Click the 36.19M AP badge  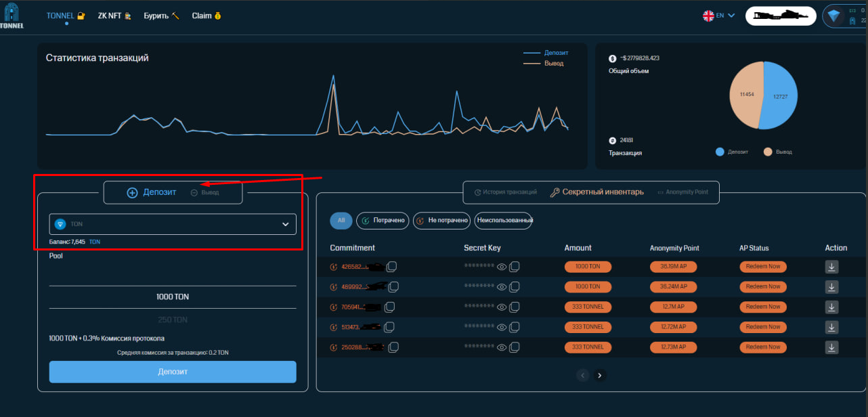pyautogui.click(x=673, y=267)
